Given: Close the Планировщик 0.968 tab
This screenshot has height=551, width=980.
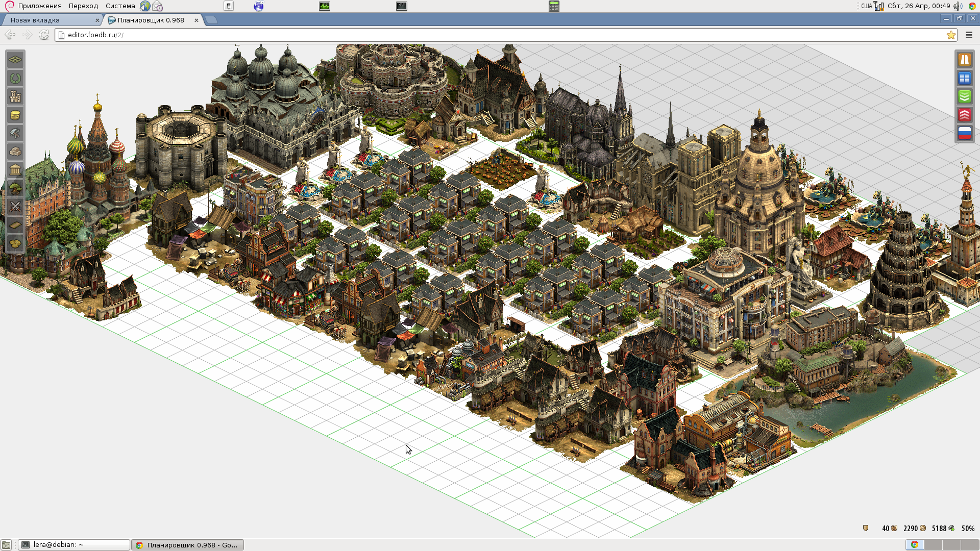Looking at the screenshot, I should coord(196,20).
